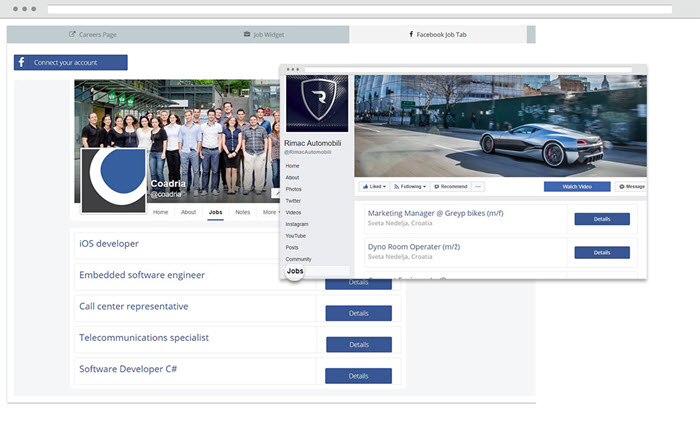This screenshot has height=437, width=700.
Task: Open the iOS developer job listing
Action: (x=109, y=244)
